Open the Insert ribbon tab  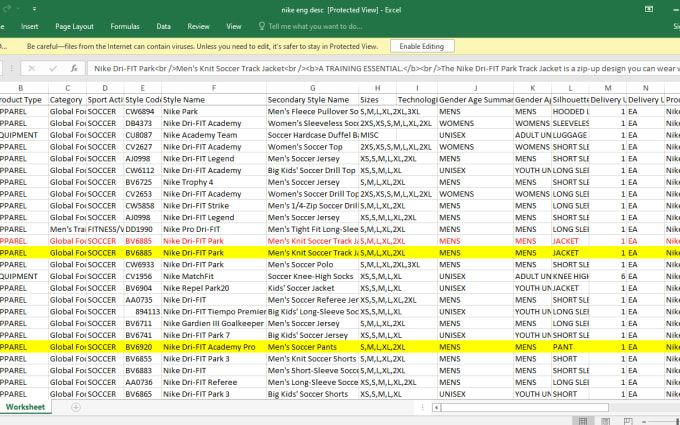pyautogui.click(x=29, y=26)
